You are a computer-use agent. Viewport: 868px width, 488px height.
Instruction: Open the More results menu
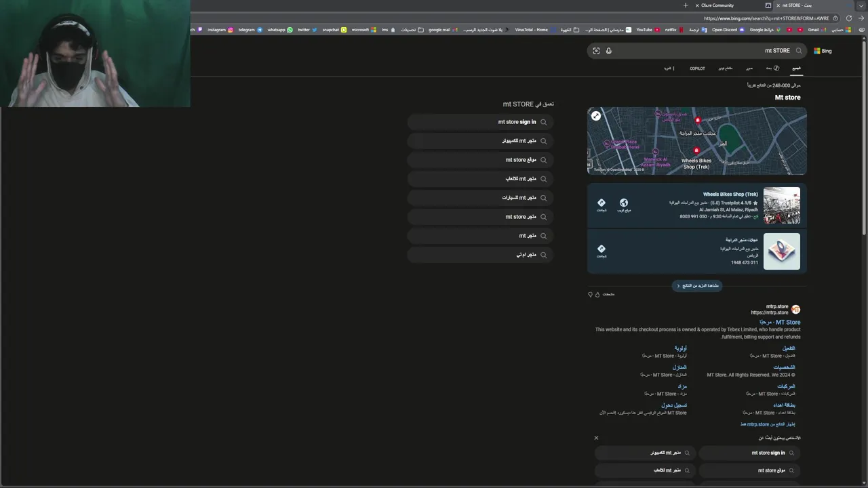(669, 68)
